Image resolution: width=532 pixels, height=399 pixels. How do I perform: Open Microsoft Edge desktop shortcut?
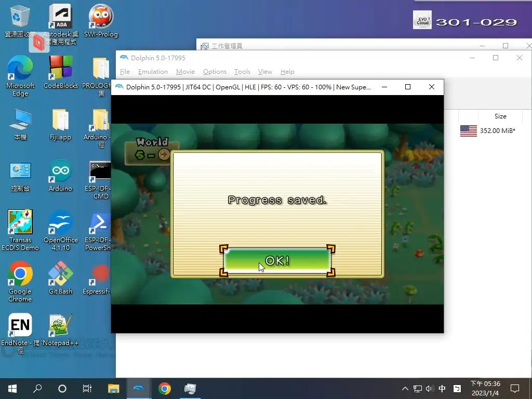click(20, 76)
